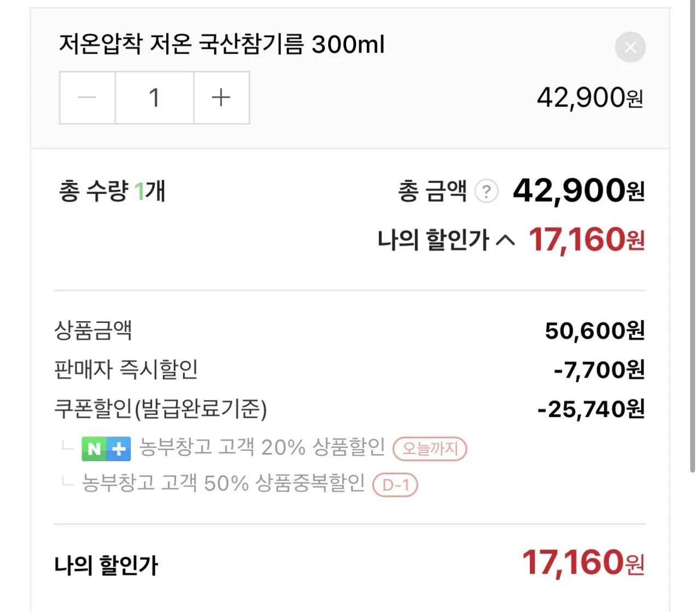Toggle the 판매자 즉시할인 discount row
Viewport: 700px width, 612px height.
click(129, 369)
